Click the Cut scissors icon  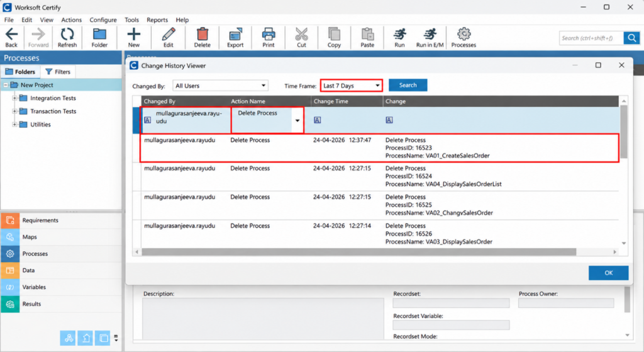pyautogui.click(x=301, y=37)
